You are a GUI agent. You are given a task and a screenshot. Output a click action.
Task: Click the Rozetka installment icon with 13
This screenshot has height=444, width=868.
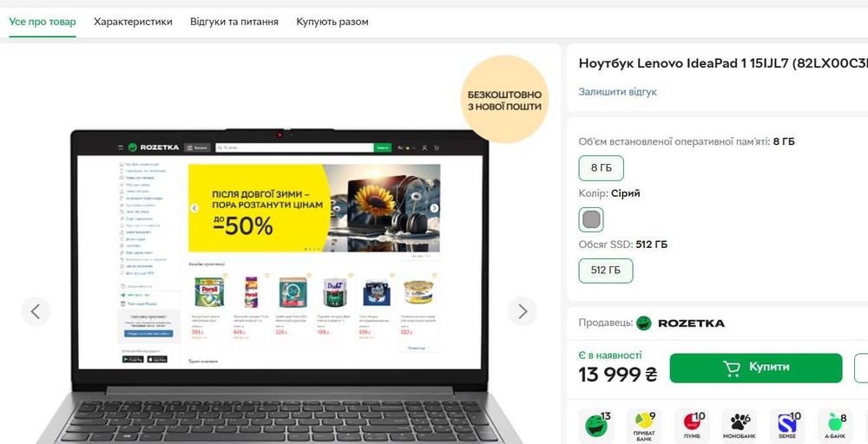(596, 426)
